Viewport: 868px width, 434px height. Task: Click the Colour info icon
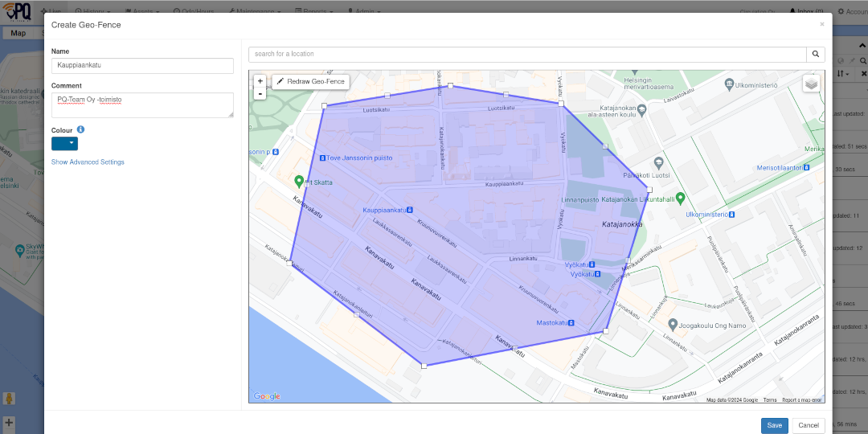click(x=81, y=129)
